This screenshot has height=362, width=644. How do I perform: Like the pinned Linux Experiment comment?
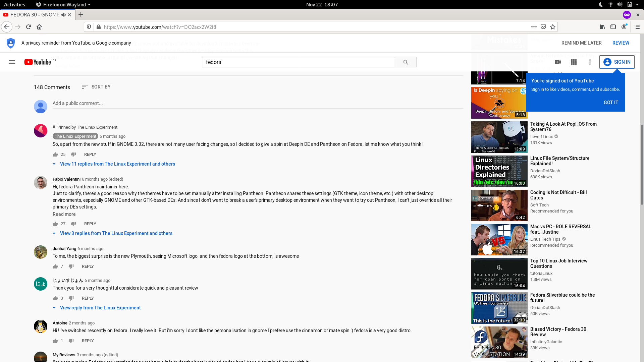[x=55, y=155]
